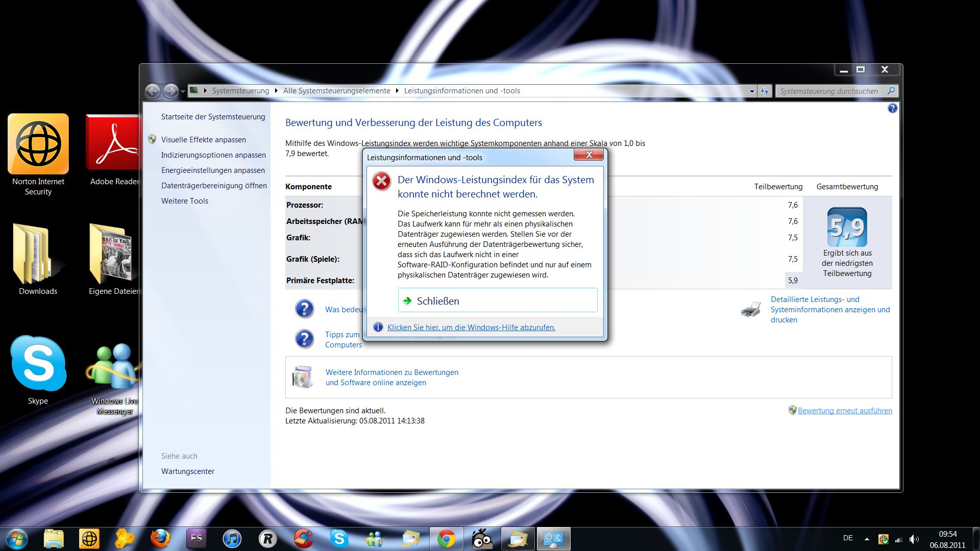980x551 pixels.
Task: Click the back navigation arrow button
Action: pyautogui.click(x=153, y=91)
